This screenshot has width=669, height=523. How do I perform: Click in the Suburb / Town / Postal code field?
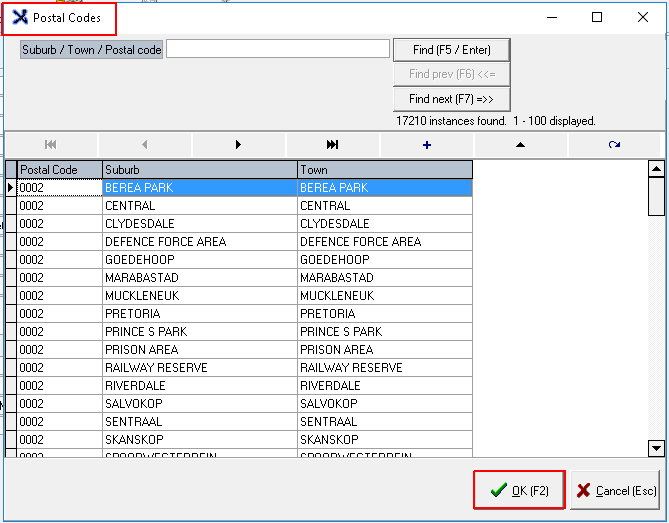(277, 49)
